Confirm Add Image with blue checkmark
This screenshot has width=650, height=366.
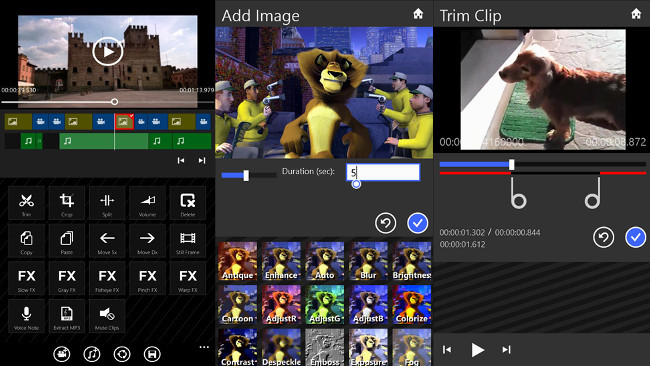click(x=417, y=223)
